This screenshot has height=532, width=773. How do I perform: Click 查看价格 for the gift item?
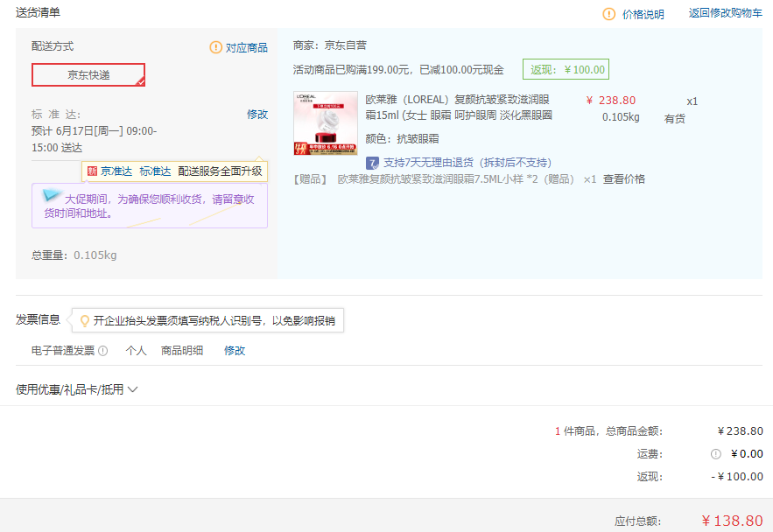tap(624, 179)
